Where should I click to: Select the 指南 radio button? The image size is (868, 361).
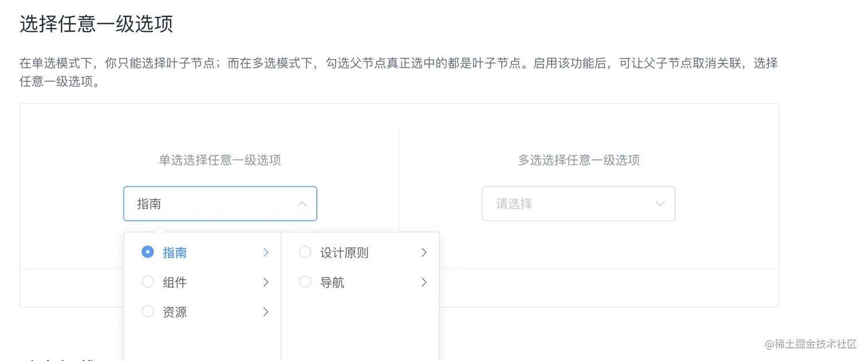pyautogui.click(x=148, y=252)
